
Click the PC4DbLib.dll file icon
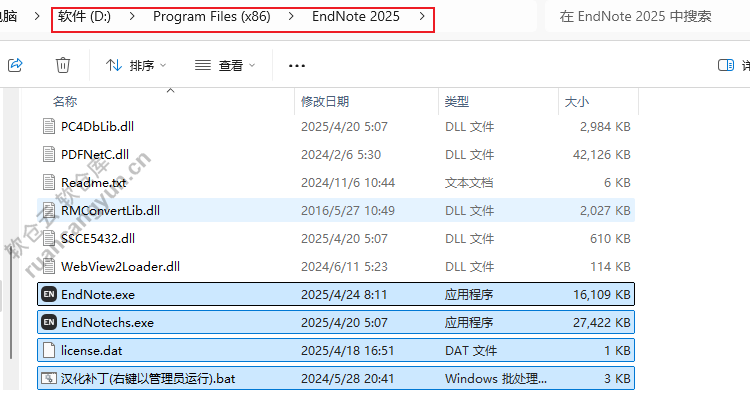(48, 127)
